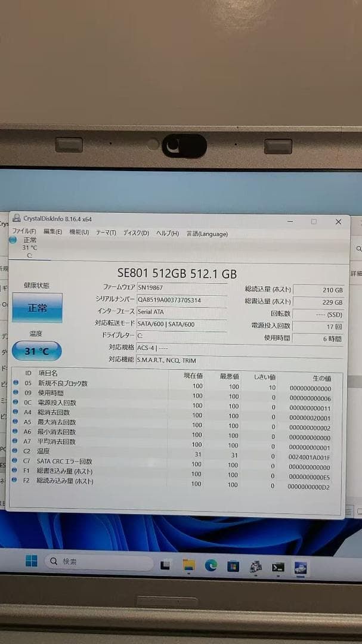Click the ID column header
362x644 pixels.
(x=29, y=373)
